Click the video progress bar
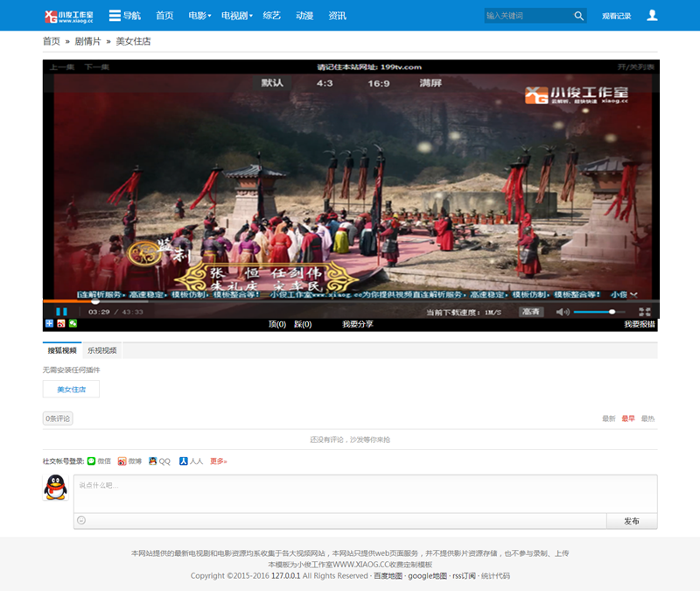The height and width of the screenshot is (591, 700). point(351,301)
